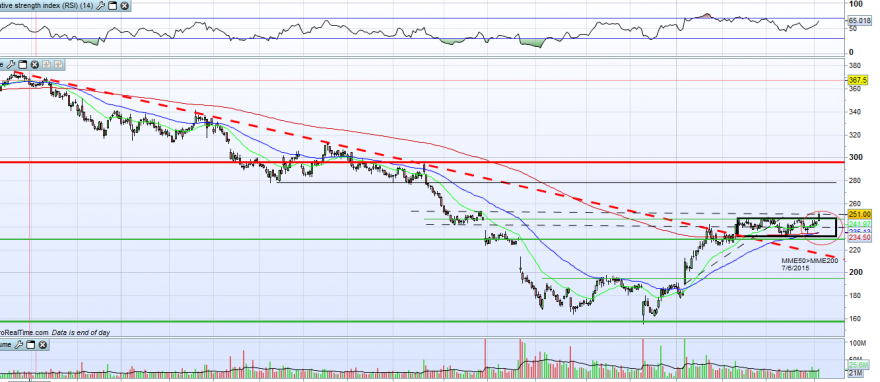Click the 21M volume average label
Screen dimensions: 880x382
856,373
